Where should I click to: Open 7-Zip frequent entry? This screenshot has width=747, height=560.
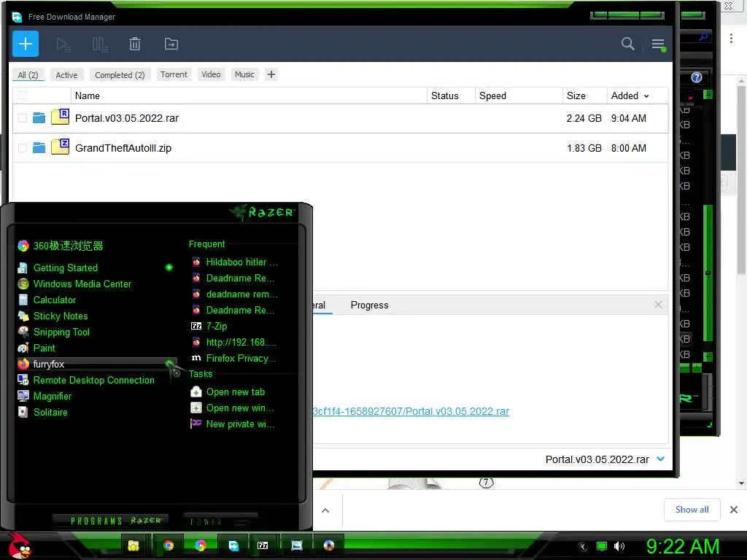(209, 326)
